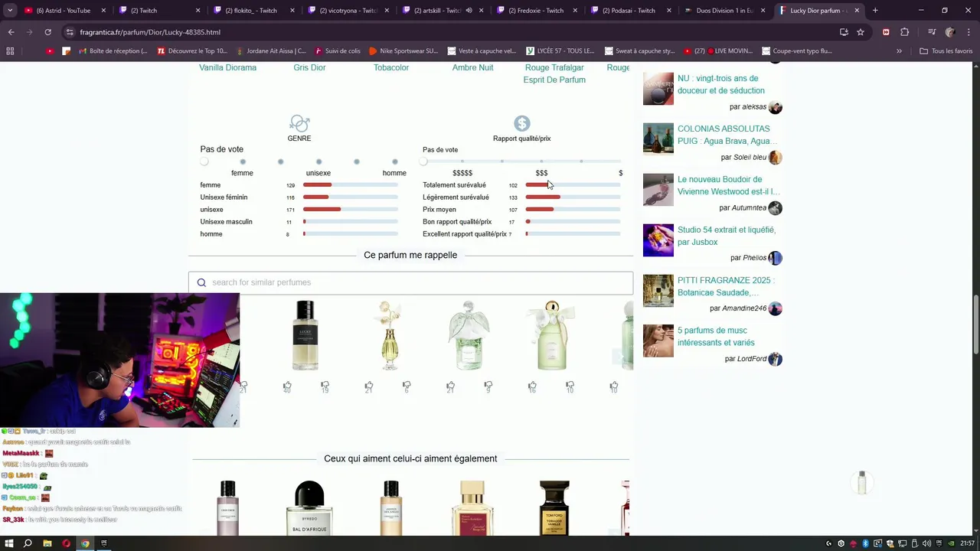Select the $$$$$ position on price vote slider
980x551 pixels.
pos(462,161)
